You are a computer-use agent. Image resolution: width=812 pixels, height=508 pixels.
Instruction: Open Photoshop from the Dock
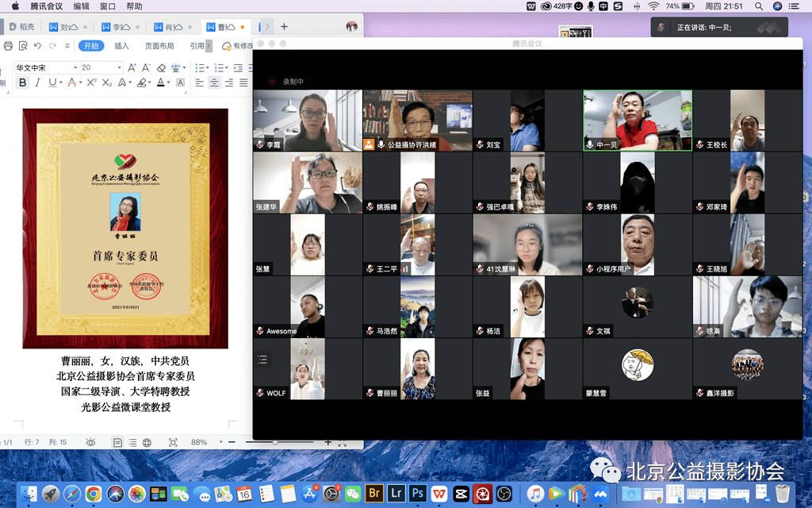point(416,494)
